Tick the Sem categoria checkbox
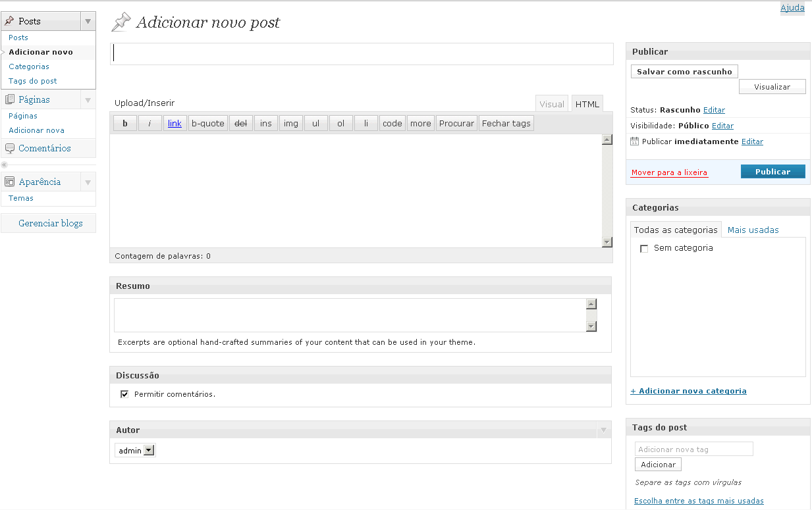The height and width of the screenshot is (510, 812). point(644,249)
